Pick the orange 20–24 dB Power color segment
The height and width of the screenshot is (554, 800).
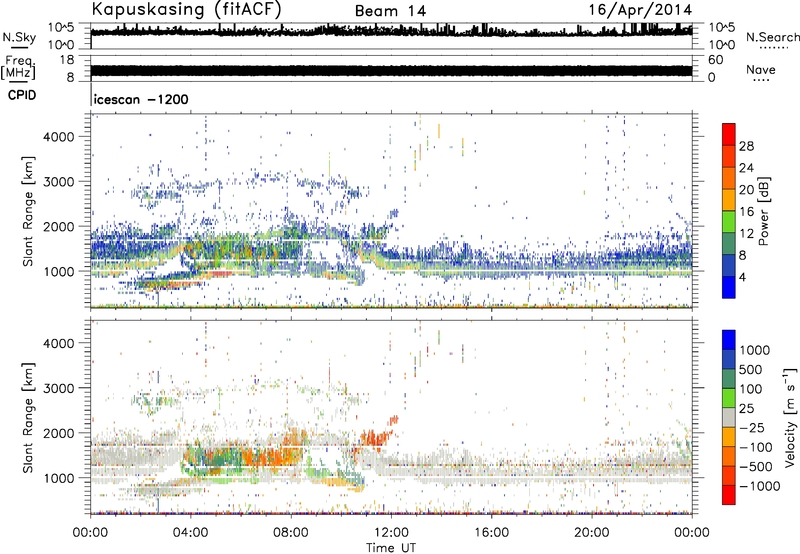click(x=729, y=178)
